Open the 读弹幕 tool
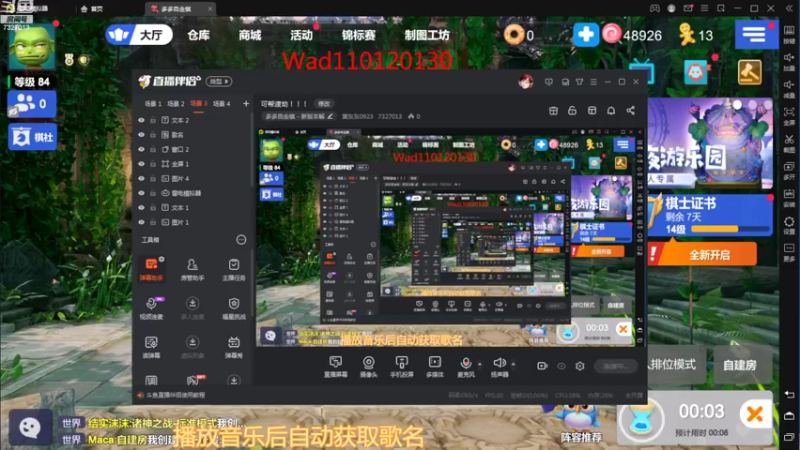This screenshot has height=450, width=800. click(x=151, y=346)
